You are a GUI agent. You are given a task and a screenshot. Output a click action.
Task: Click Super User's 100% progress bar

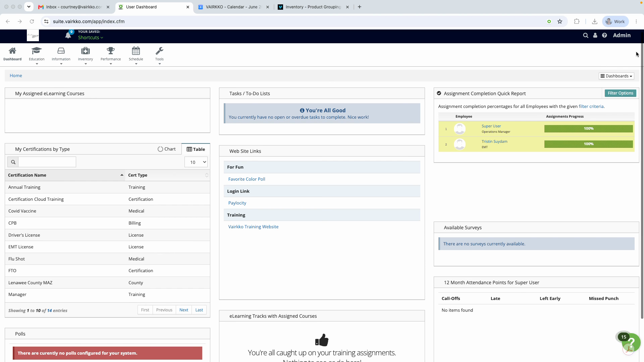coord(589,129)
